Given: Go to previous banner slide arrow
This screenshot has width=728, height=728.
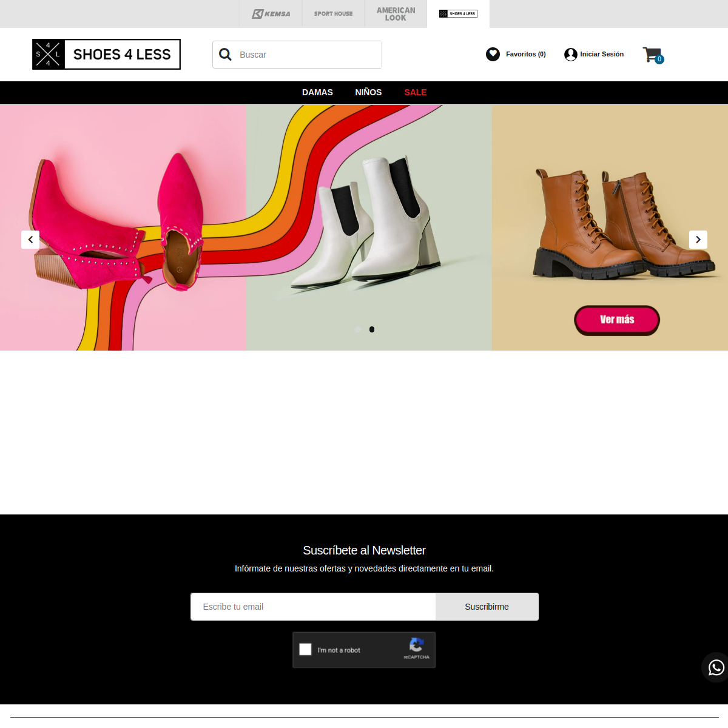Looking at the screenshot, I should pos(30,240).
